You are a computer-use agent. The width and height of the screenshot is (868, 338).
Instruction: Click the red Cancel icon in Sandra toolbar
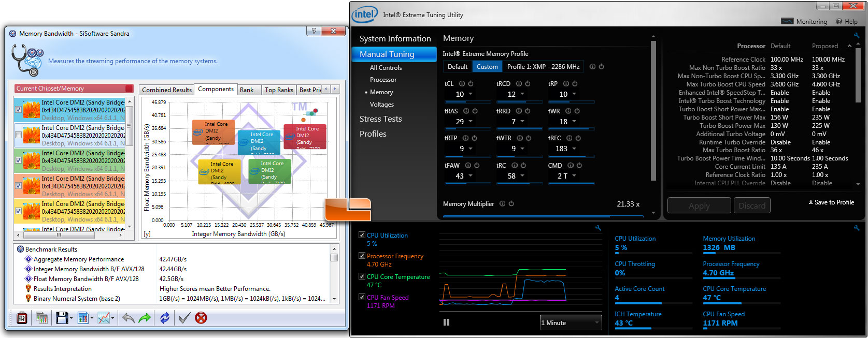[201, 318]
